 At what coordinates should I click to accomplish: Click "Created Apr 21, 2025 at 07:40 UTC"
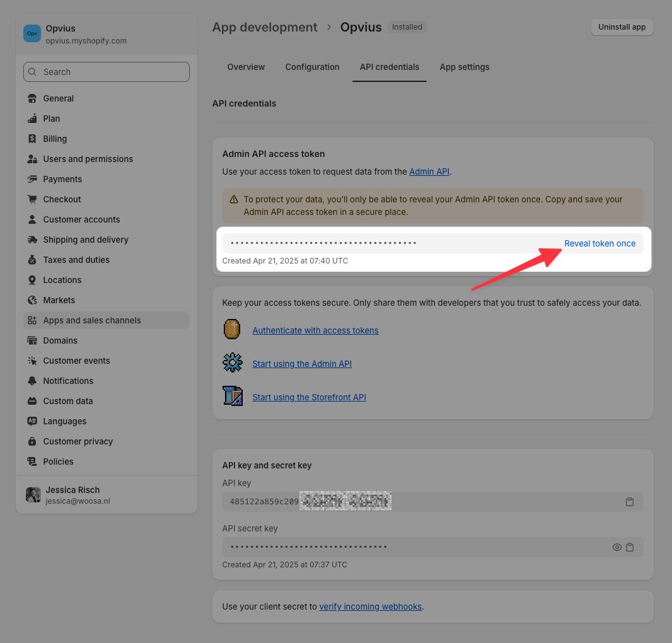285,260
